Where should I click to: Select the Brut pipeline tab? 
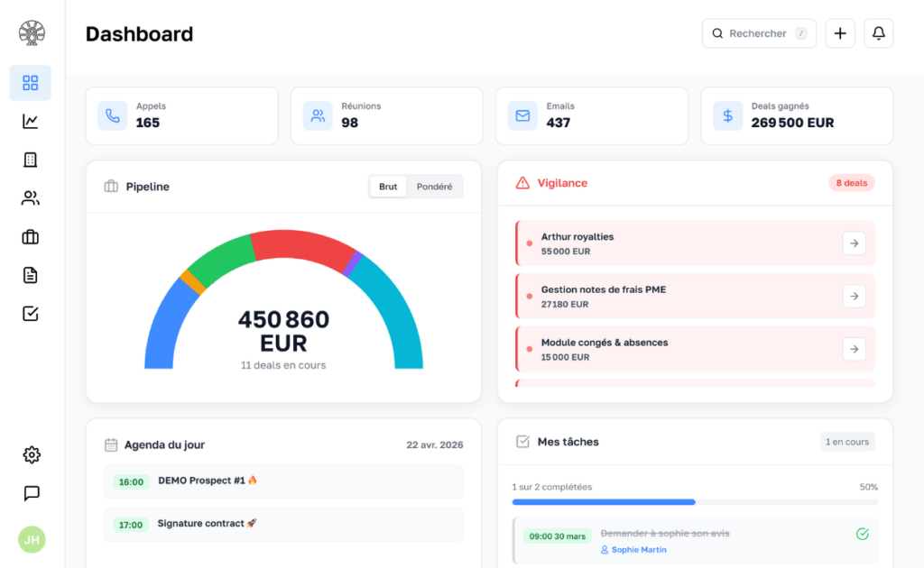tap(388, 186)
